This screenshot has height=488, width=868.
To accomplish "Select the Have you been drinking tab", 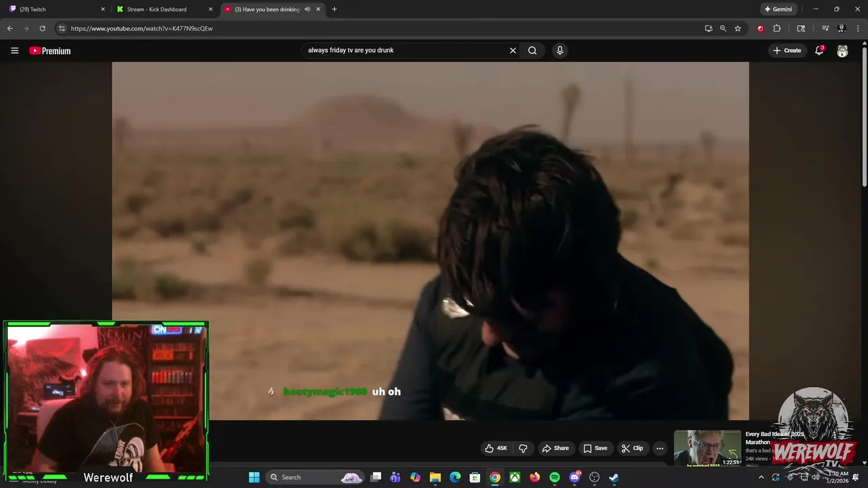I will pos(267,9).
